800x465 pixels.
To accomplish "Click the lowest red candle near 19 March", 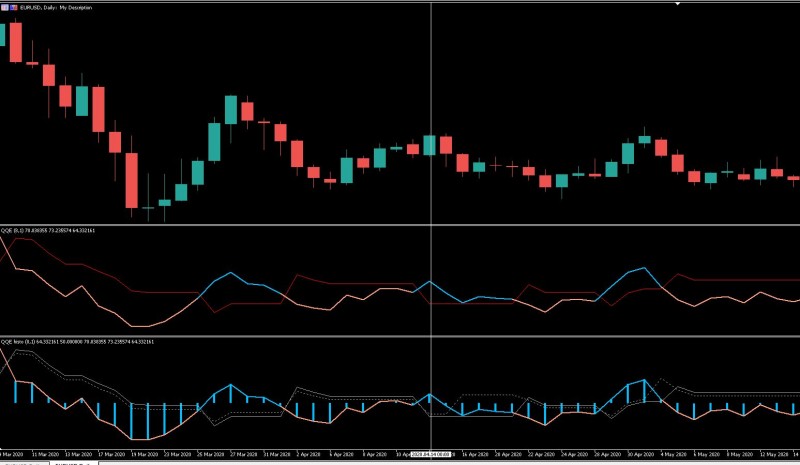I will (132, 180).
